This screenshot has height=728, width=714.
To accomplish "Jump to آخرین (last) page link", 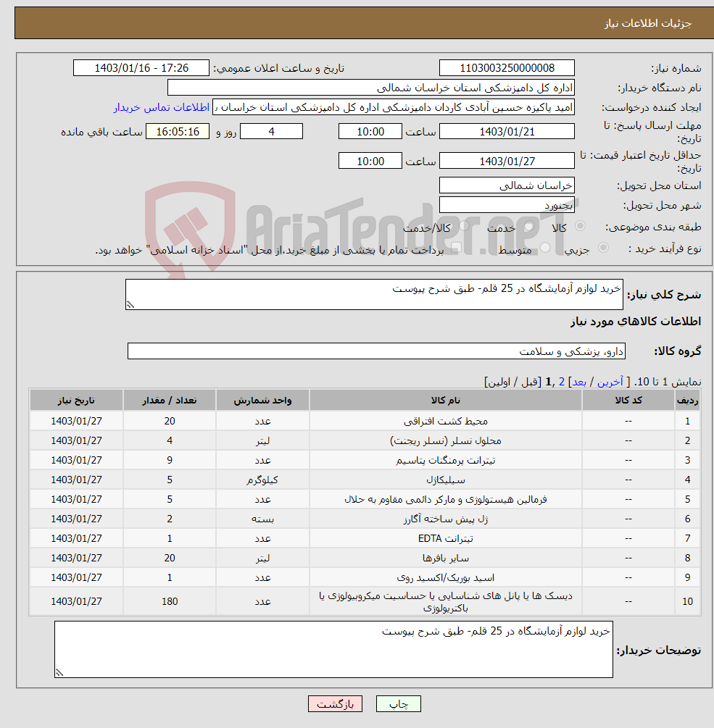I will pos(610,382).
